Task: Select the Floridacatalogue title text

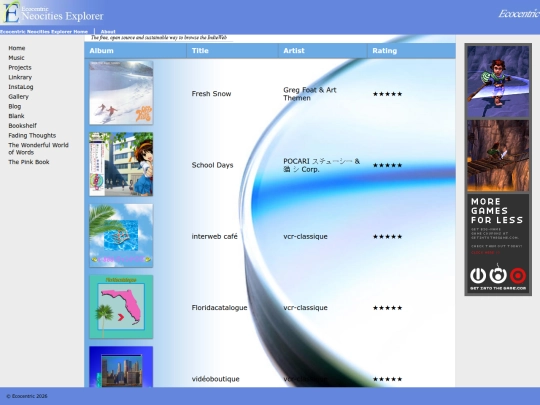Action: pyautogui.click(x=219, y=308)
